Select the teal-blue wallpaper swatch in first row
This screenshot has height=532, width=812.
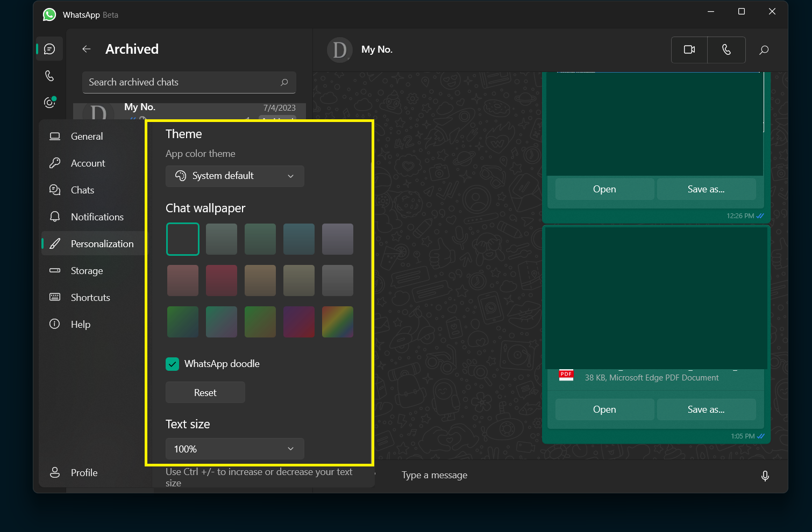[299, 239]
